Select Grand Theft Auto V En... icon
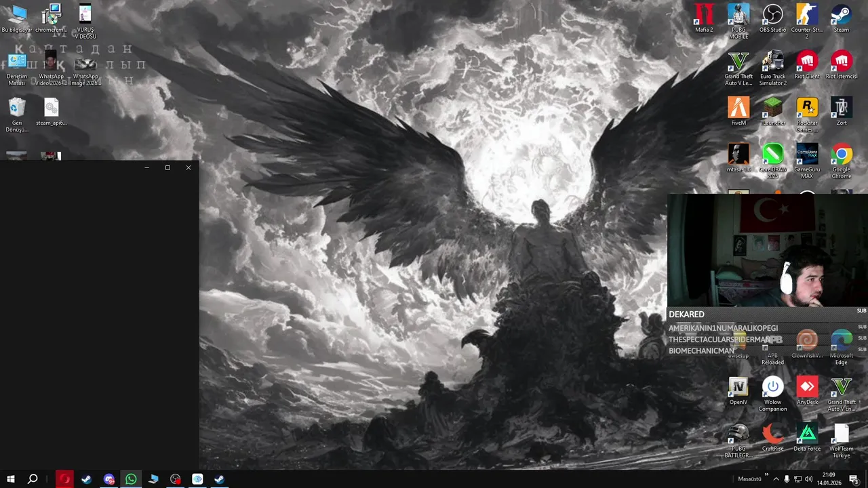868x488 pixels. [x=842, y=394]
